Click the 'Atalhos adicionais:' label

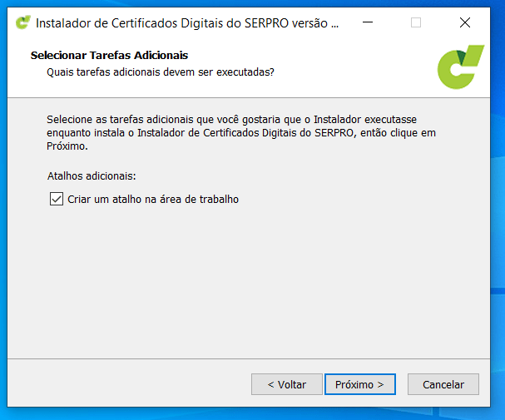[92, 176]
